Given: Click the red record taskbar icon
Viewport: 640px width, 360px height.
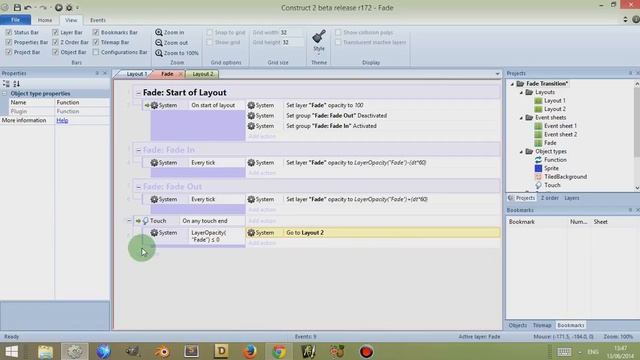Looking at the screenshot, I should 366,351.
